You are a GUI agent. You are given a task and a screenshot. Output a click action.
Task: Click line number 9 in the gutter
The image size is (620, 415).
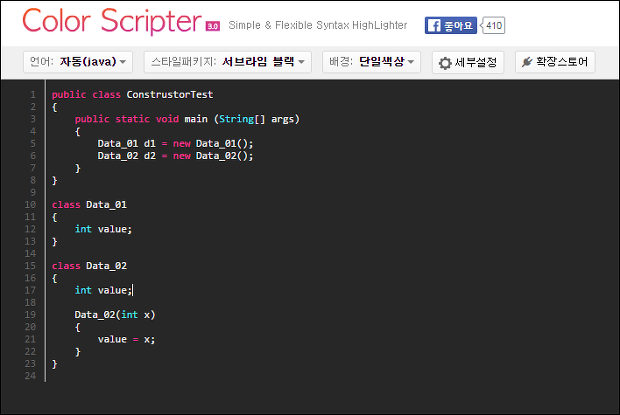tap(33, 192)
